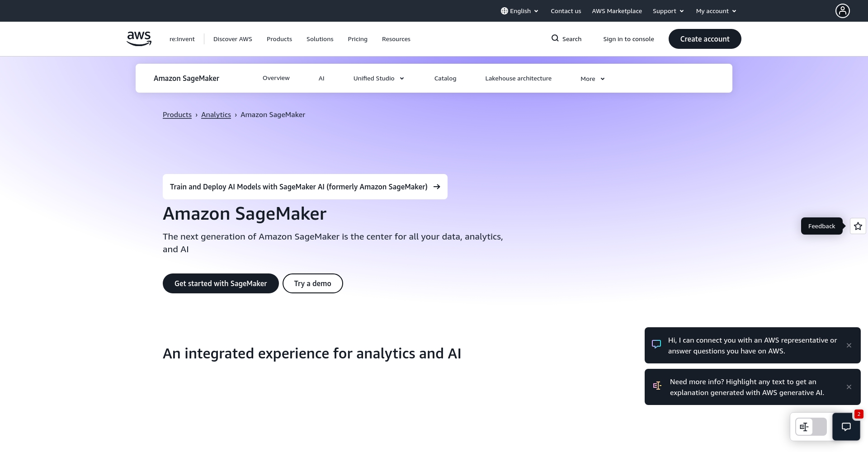The height and width of the screenshot is (452, 868).
Task: Click the star favorites icon below Feedback
Action: pos(857,226)
